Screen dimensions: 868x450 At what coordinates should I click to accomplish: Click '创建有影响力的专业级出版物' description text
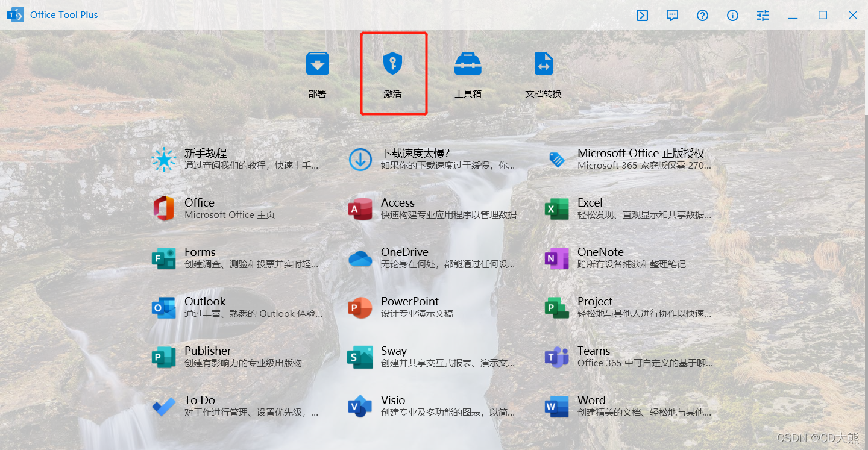243,363
